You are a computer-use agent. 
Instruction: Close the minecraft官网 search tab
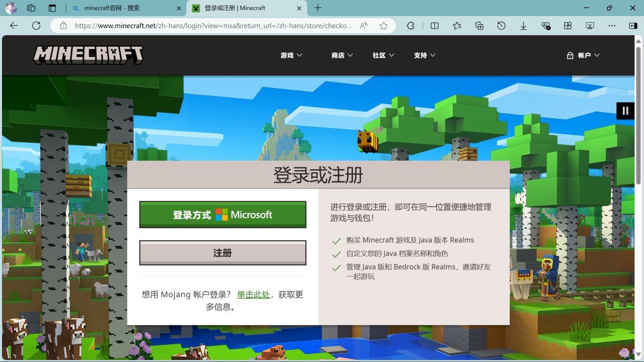[x=179, y=8]
